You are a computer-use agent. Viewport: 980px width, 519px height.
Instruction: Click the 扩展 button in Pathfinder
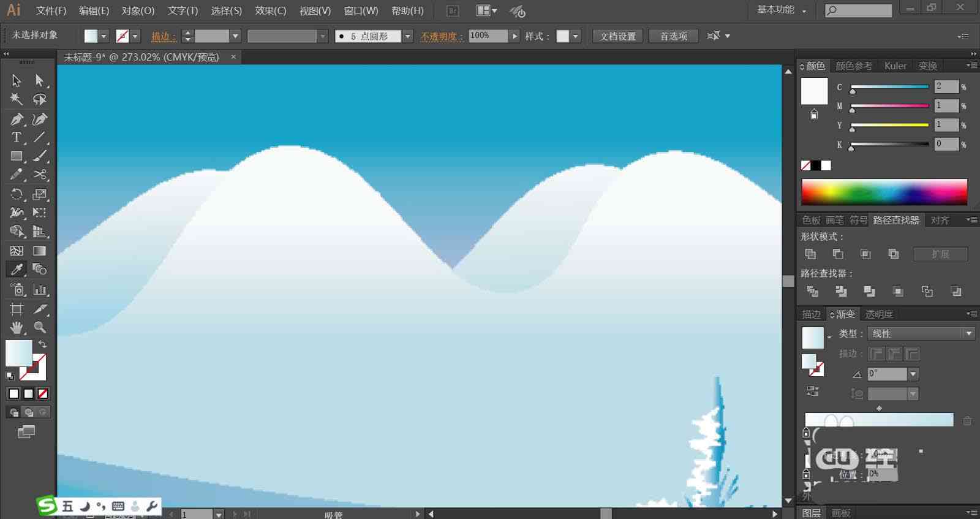coord(941,254)
